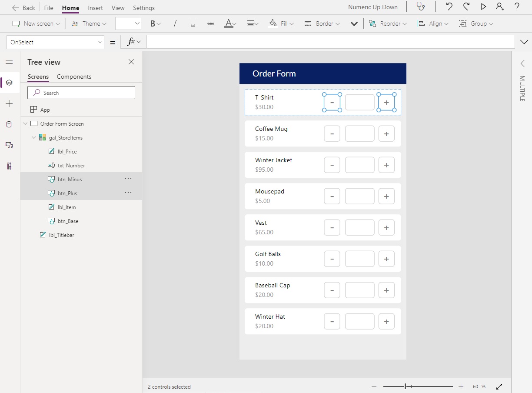
Task: Switch to the Components tab in Tree view
Action: (x=74, y=77)
